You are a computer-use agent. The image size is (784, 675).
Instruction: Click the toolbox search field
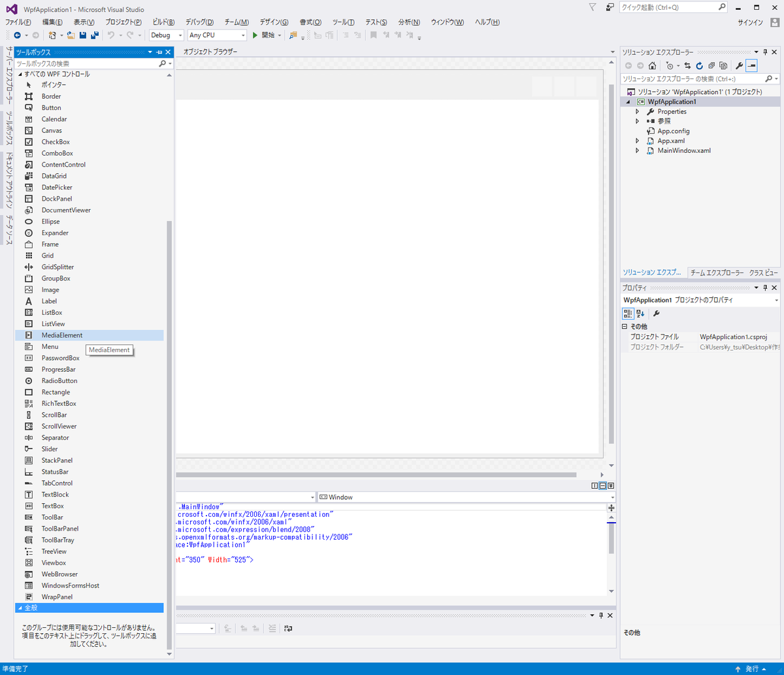tap(87, 63)
